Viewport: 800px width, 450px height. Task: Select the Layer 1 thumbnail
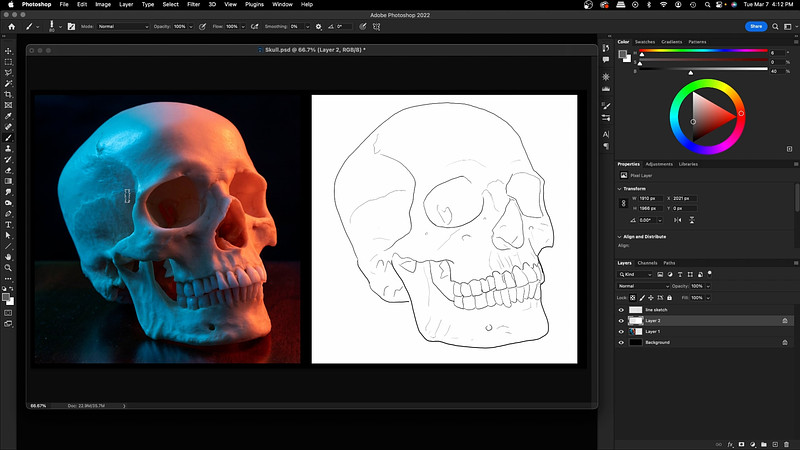tap(635, 332)
